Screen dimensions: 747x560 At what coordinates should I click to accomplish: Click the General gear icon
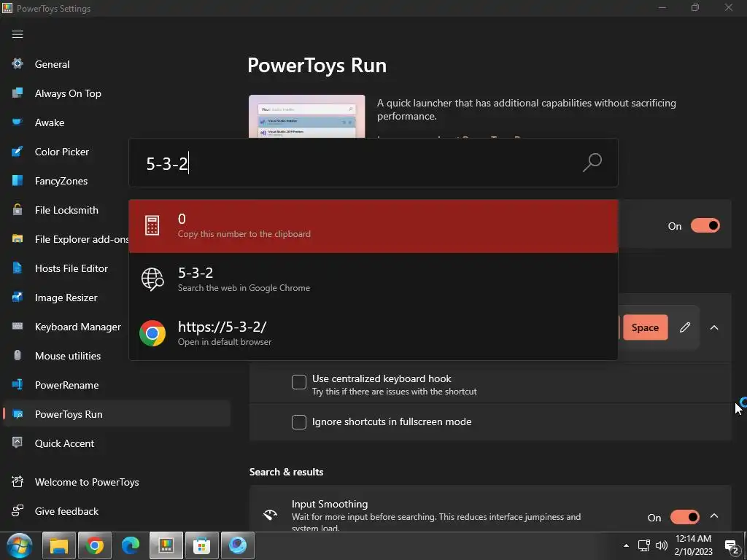[x=18, y=64]
